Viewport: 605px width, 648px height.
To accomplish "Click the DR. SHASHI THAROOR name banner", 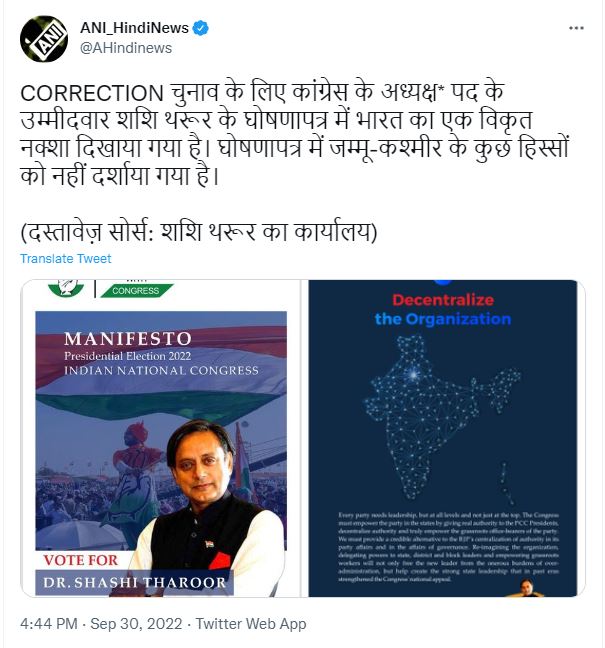I will tap(134, 583).
